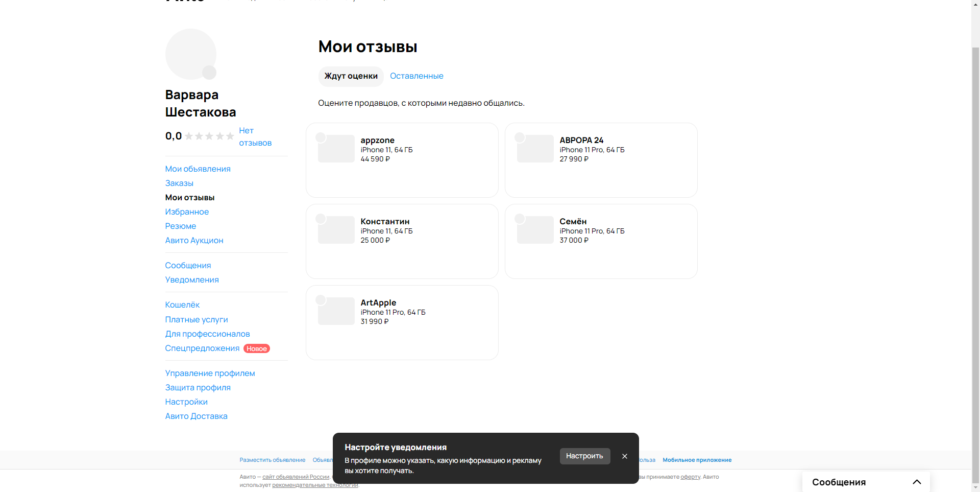
Task: Expand the Сообщения chat panel chevron
Action: [917, 482]
